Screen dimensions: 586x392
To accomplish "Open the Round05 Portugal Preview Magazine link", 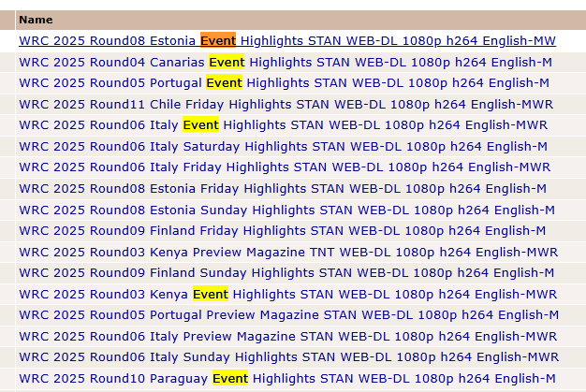I will coord(289,314).
